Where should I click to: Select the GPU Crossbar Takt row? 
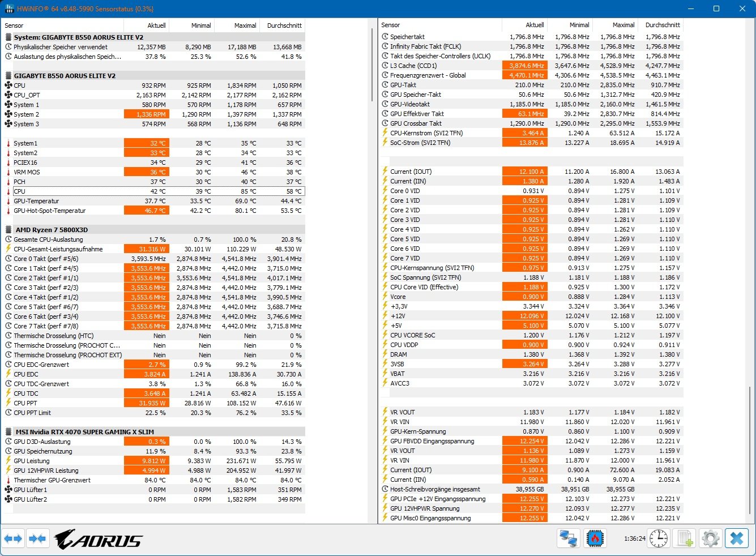point(531,123)
